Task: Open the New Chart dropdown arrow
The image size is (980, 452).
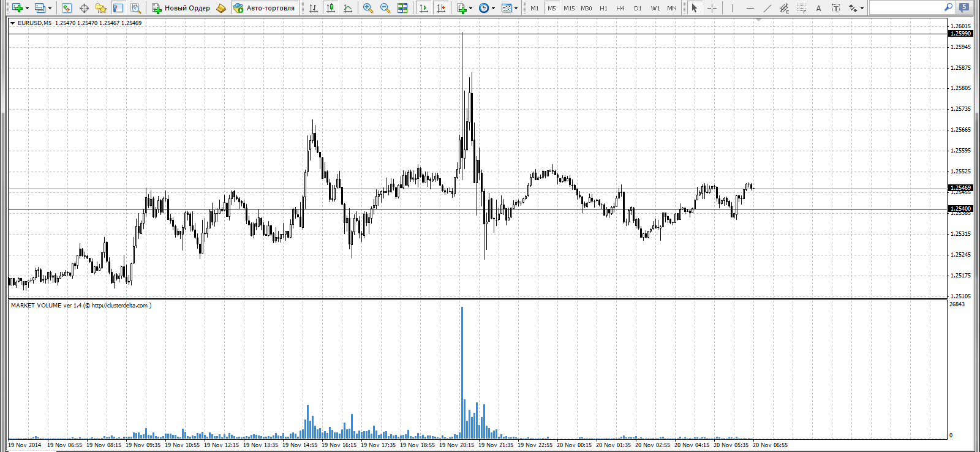Action: click(x=27, y=8)
